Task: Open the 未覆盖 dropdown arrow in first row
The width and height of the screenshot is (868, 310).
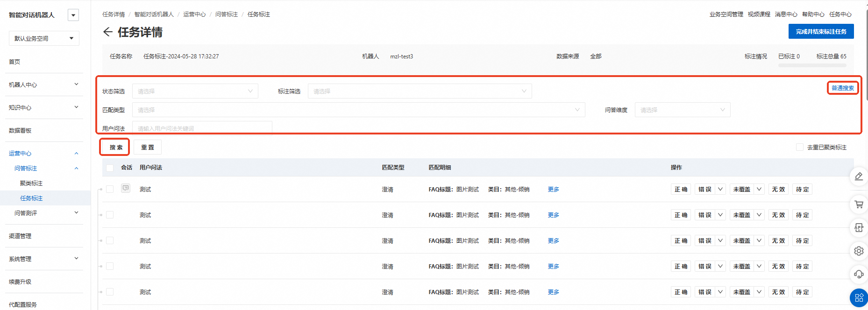Action: pyautogui.click(x=759, y=189)
